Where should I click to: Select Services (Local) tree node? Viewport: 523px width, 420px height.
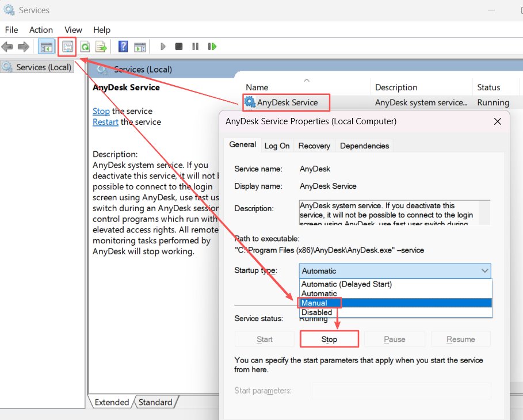(x=37, y=67)
